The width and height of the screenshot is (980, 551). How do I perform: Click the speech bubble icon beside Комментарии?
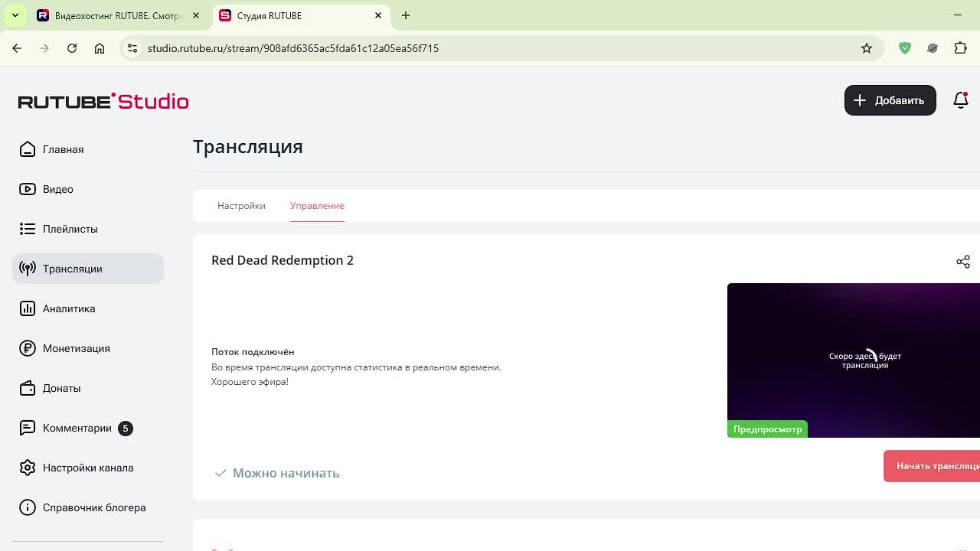(x=28, y=428)
